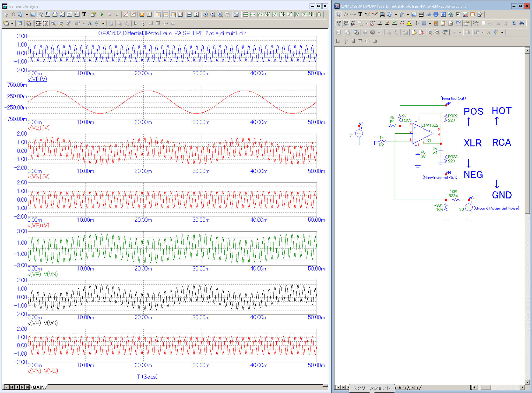Open the blue grid dropdown arrow in schematic toolbar
Screen dimensions: 532x393
coord(430,23)
